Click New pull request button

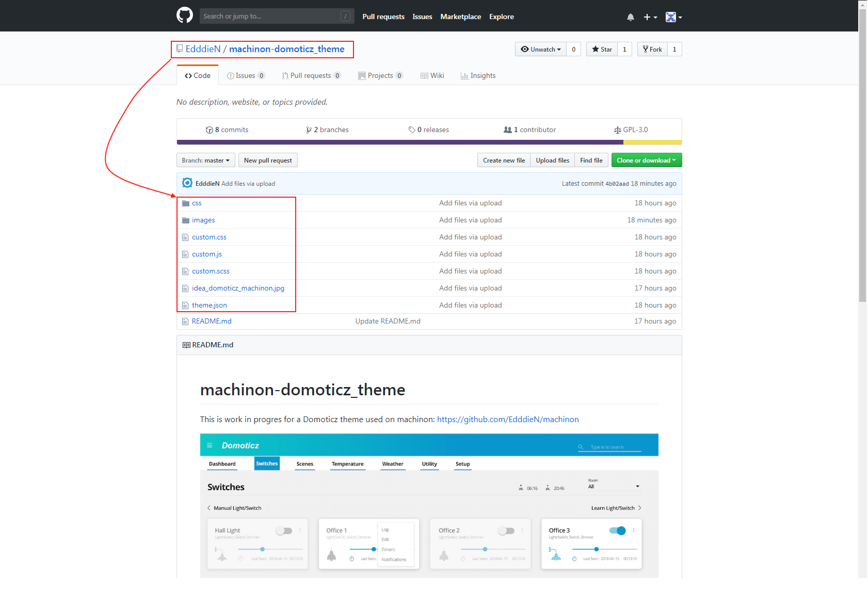point(268,160)
